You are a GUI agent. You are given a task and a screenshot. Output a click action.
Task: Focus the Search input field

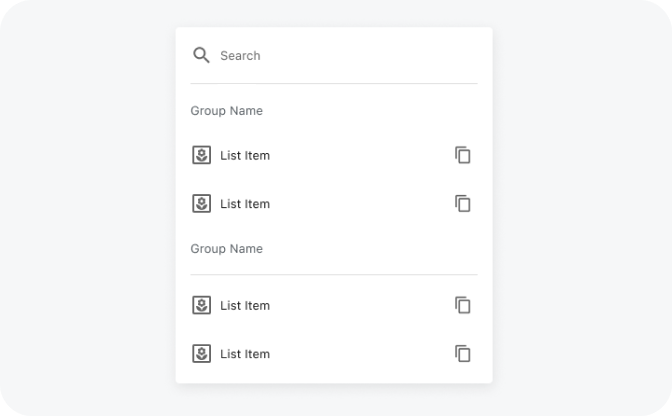coord(340,56)
